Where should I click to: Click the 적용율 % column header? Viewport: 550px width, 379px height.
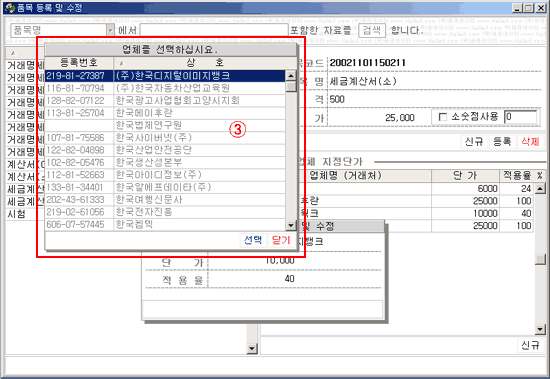pyautogui.click(x=522, y=175)
